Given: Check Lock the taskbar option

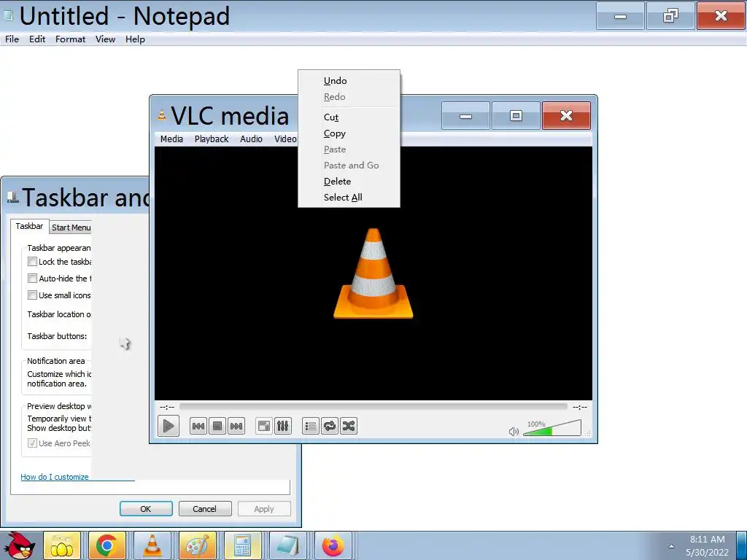Looking at the screenshot, I should [x=32, y=262].
